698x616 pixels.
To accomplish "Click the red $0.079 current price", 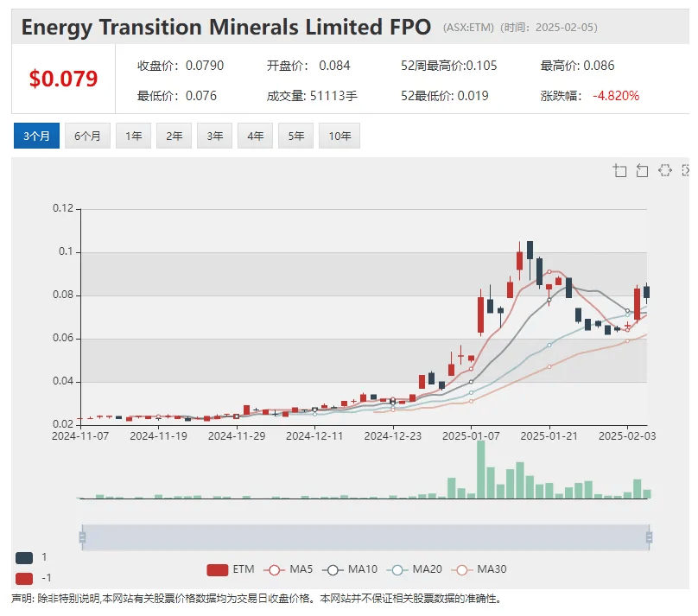I will point(63,79).
